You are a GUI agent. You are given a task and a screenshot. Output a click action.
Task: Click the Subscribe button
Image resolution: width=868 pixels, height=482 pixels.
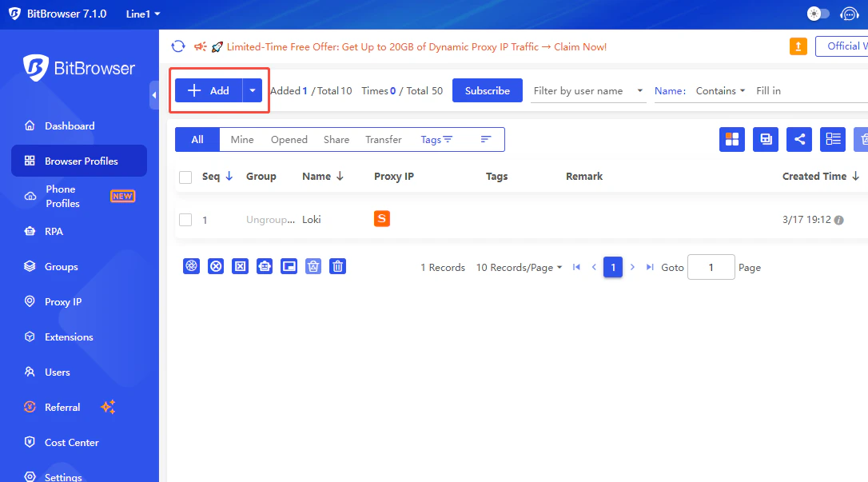487,91
